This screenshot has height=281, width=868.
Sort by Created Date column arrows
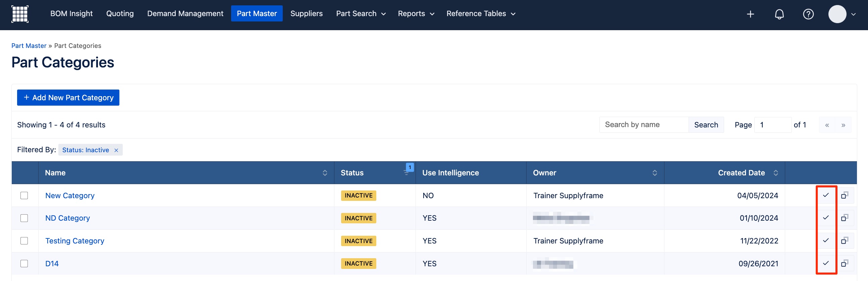click(x=776, y=173)
